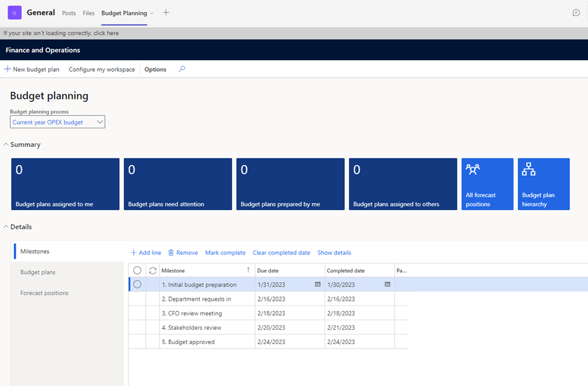Viewport: 588px width, 386px height.
Task: Select the Budget plans vertical tab
Action: (x=38, y=272)
